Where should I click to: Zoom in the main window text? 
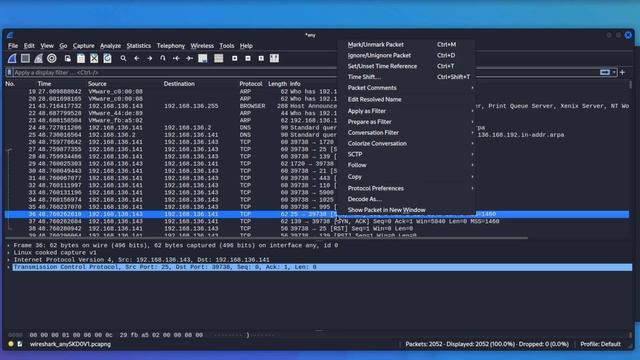(235, 58)
